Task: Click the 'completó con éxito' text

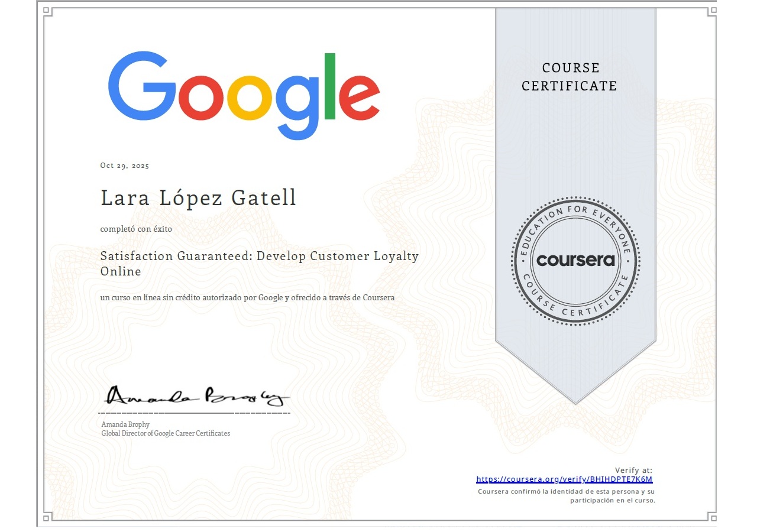Action: point(136,229)
